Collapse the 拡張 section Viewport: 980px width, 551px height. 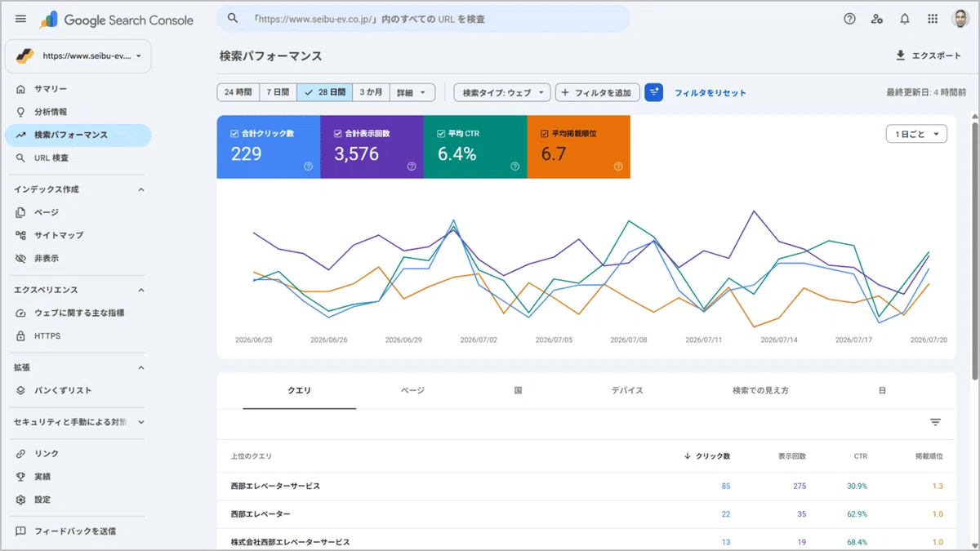(x=140, y=367)
